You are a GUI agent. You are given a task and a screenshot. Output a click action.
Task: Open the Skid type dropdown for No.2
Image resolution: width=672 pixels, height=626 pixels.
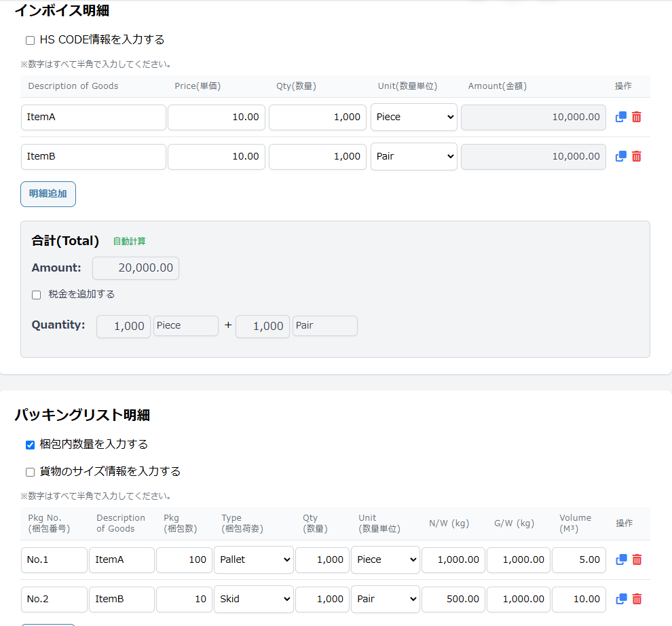[x=254, y=599]
